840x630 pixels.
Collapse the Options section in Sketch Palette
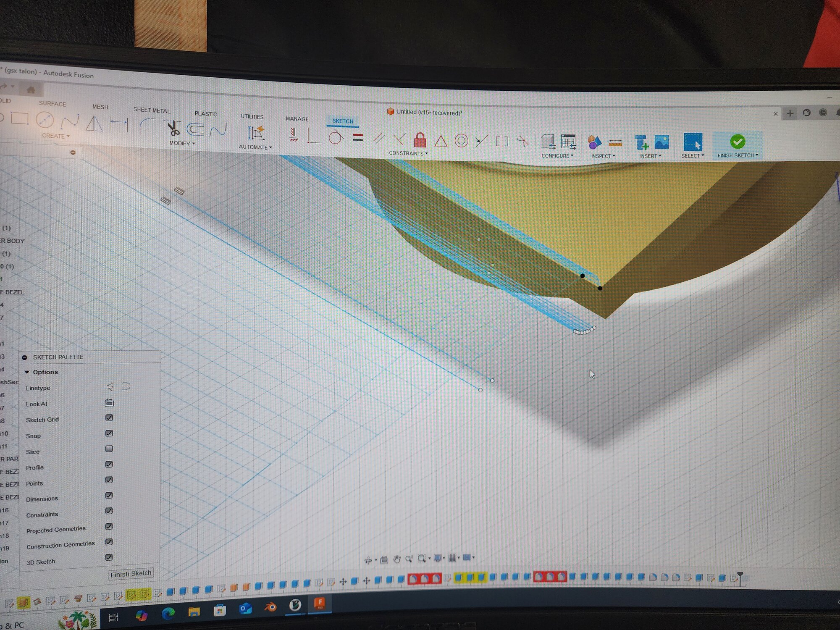[x=27, y=372]
